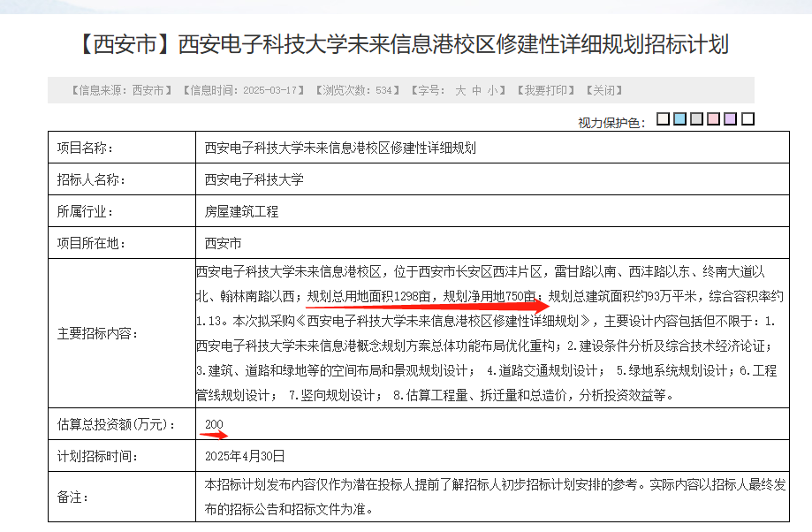Viewport: 812px width, 532px height.
Task: Set font size to 小 (small)
Action: click(492, 91)
